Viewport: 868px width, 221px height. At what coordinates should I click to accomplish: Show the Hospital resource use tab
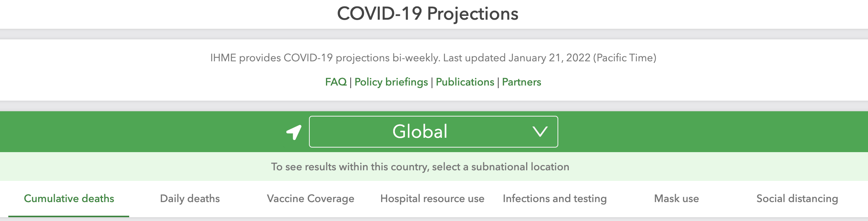432,199
